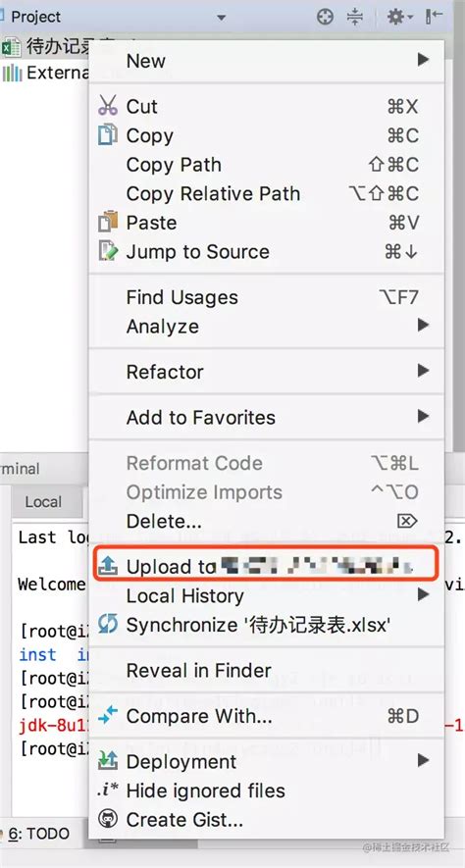
Task: Click the scissors Cut icon
Action: (108, 105)
